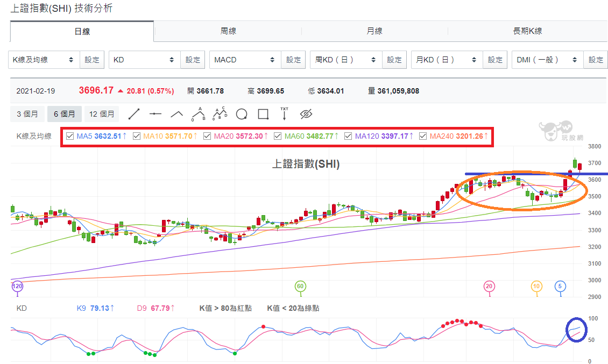The width and height of the screenshot is (608, 364).
Task: Uncheck the MA5 moving average checkbox
Action: click(70, 136)
